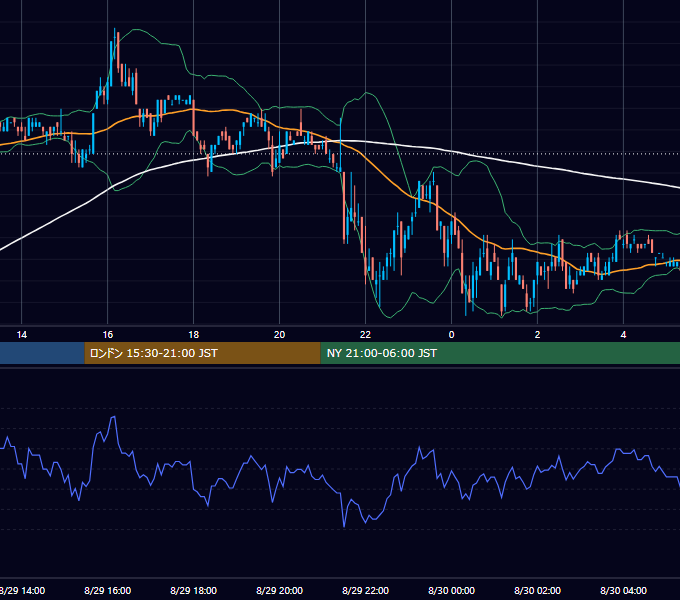This screenshot has width=680, height=600.
Task: Click hour label 4 on time axis
Action: 623,335
